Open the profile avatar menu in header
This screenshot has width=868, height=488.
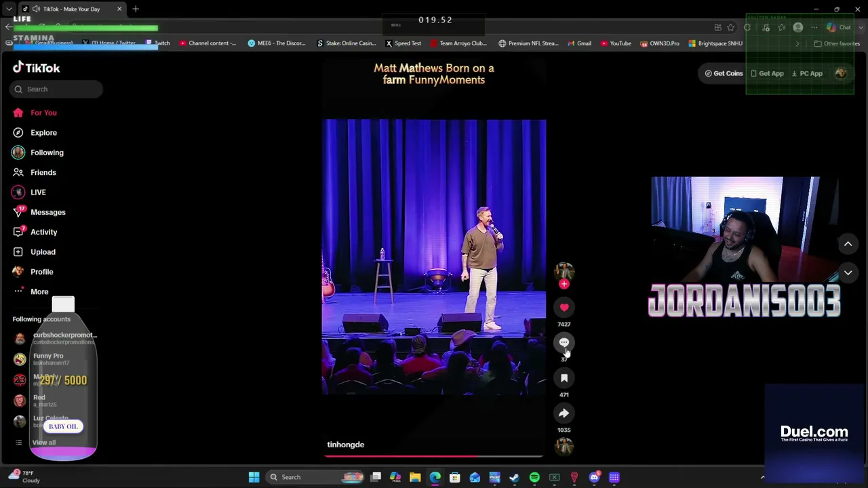(841, 73)
